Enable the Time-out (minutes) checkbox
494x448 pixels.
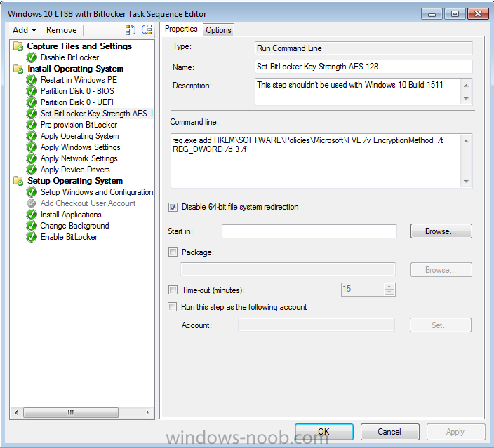[x=173, y=290]
